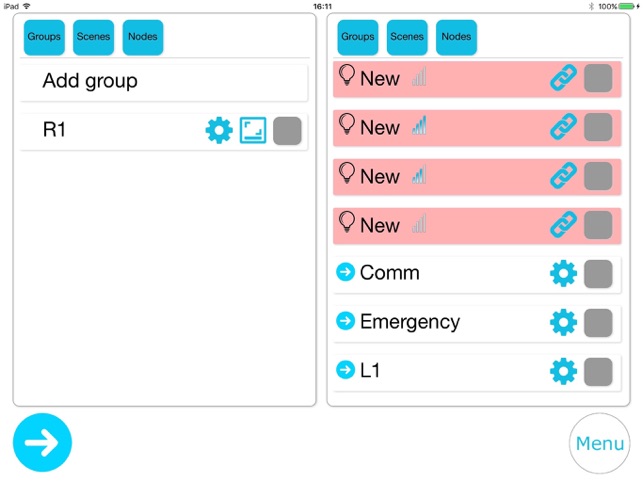Open settings gear for Emergency group
The image size is (643, 482).
pyautogui.click(x=564, y=322)
